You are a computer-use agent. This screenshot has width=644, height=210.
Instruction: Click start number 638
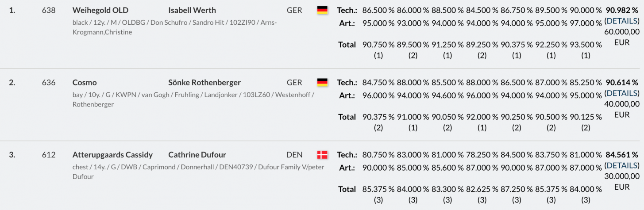pos(48,10)
